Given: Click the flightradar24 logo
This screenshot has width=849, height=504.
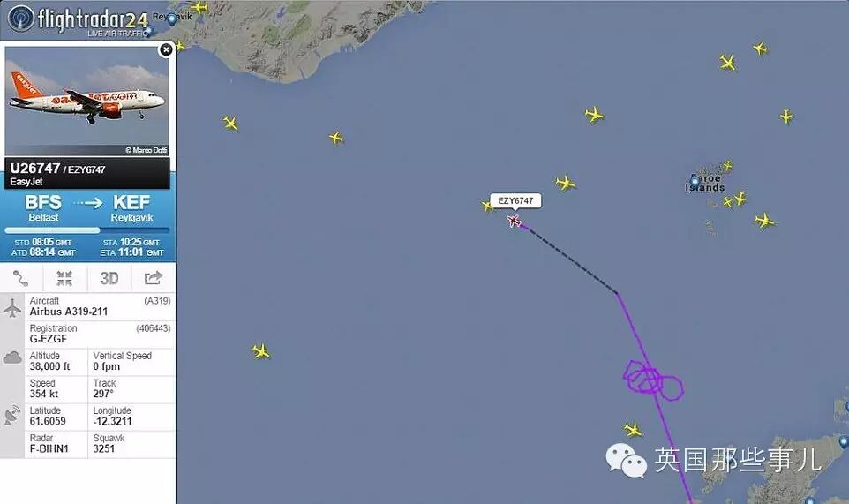Looking at the screenshot, I should coord(79,19).
